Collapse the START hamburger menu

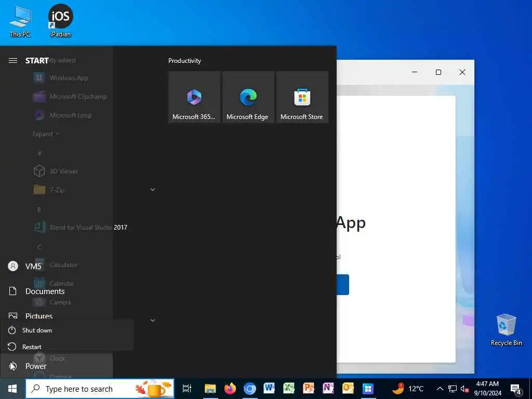(x=13, y=60)
